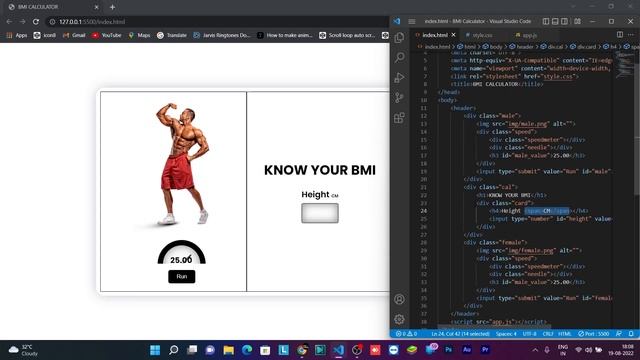Image resolution: width=640 pixels, height=360 pixels.
Task: Open the Windows Start menu
Action: tap(155, 350)
